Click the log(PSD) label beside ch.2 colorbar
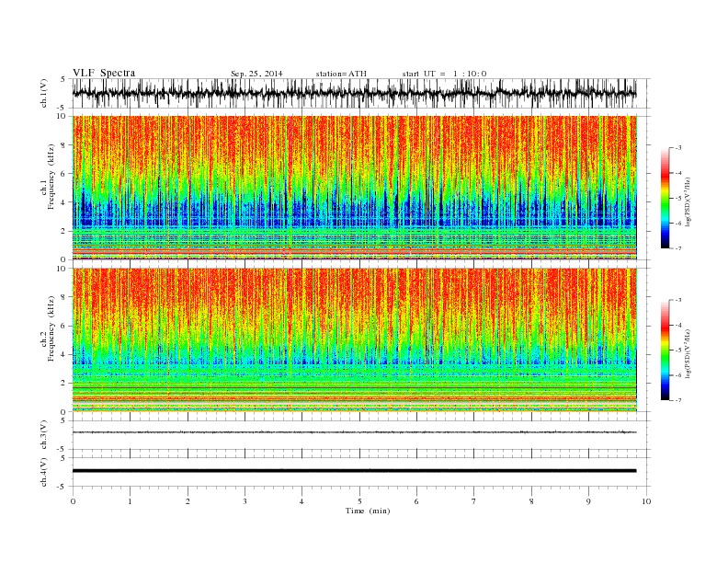Viewport: 728px width, 563px height. coord(688,353)
